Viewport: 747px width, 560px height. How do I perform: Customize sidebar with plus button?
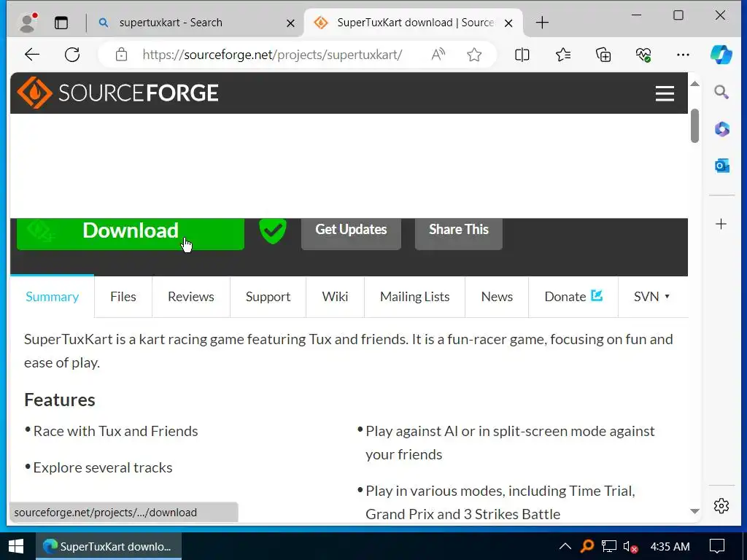[x=721, y=224]
